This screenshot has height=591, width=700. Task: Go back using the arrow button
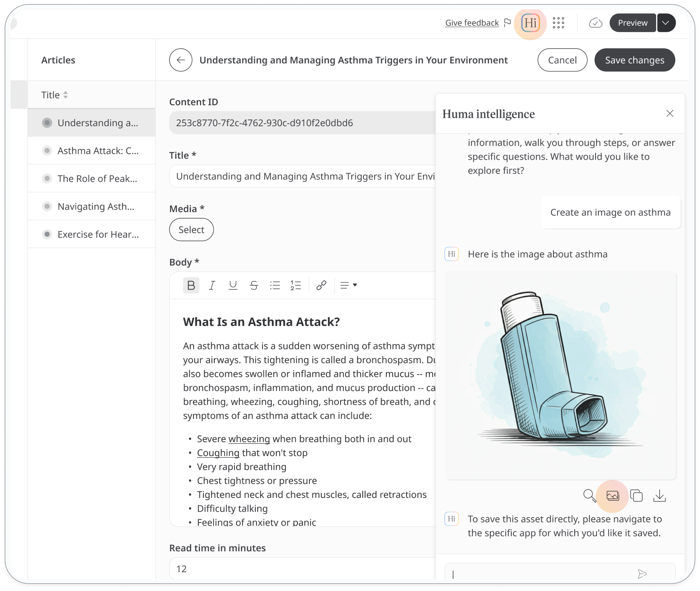[181, 60]
